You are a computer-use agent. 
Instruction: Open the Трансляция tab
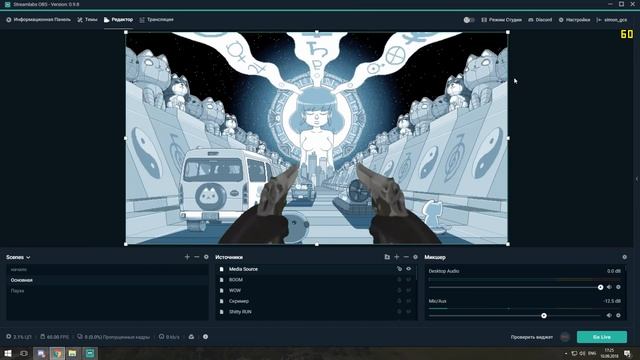pyautogui.click(x=156, y=20)
